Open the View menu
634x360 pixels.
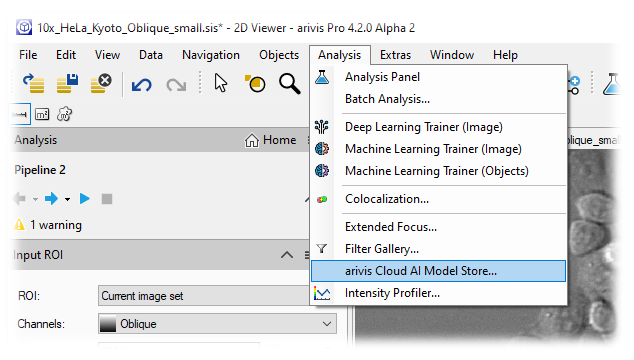pyautogui.click(x=107, y=55)
